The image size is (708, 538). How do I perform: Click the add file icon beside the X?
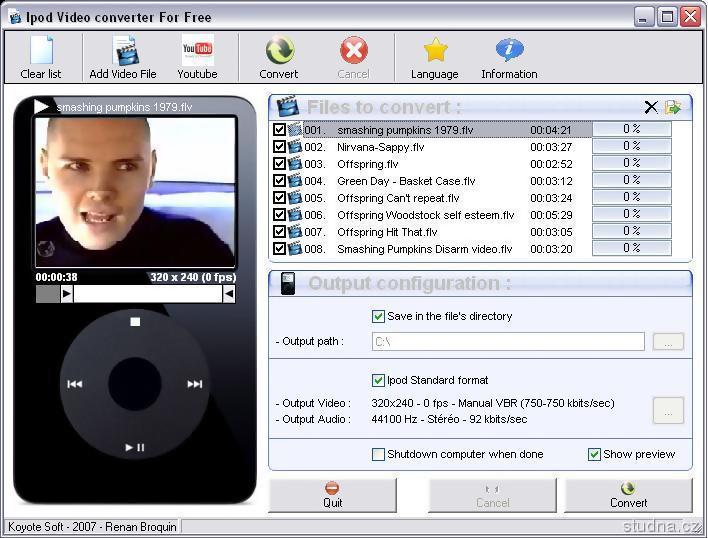pyautogui.click(x=674, y=107)
